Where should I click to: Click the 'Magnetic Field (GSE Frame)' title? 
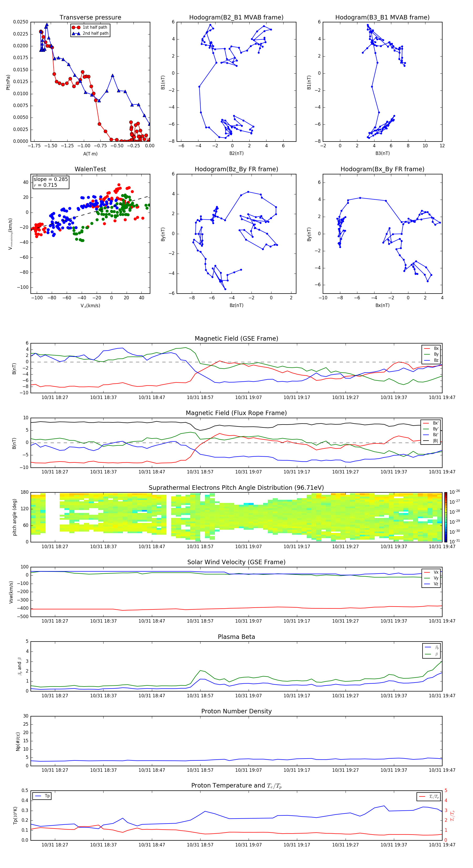tap(236, 339)
